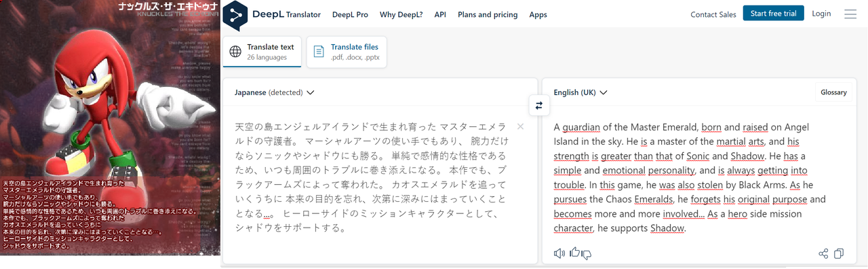Open the Why DeepL? page

[x=401, y=14]
